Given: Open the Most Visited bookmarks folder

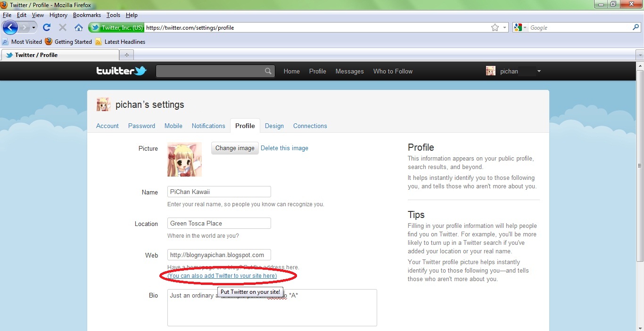Looking at the screenshot, I should pos(22,41).
